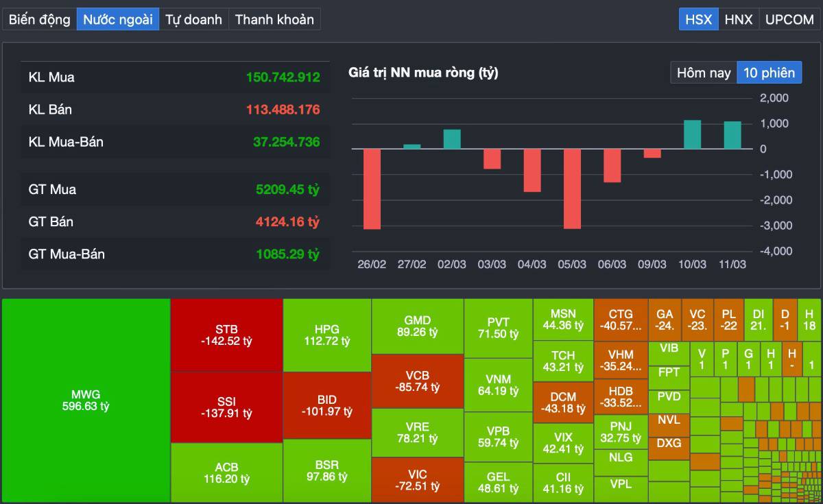The height and width of the screenshot is (504, 823).
Task: Open the NLG heatmap tile
Action: [621, 463]
